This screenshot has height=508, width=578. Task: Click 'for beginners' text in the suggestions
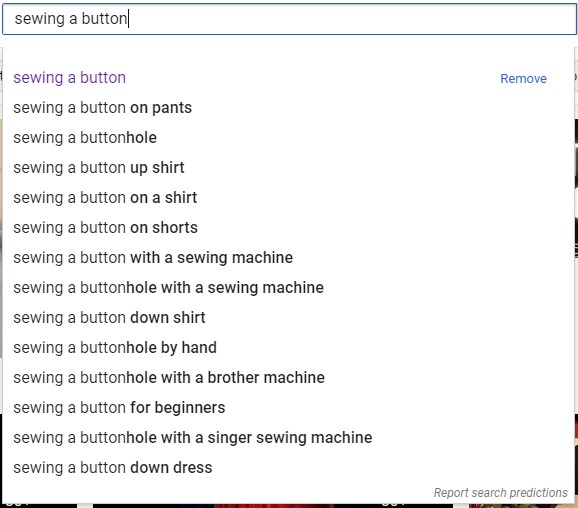tap(178, 408)
